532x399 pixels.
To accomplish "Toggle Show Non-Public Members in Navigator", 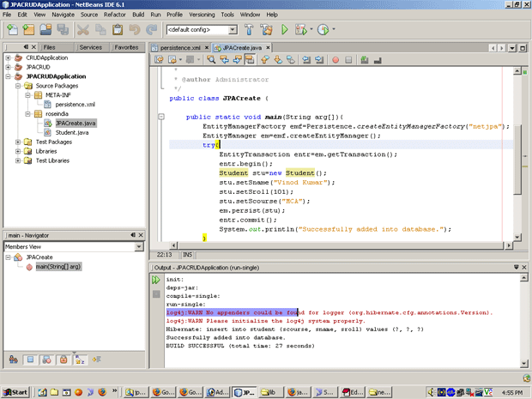I will [x=63, y=360].
